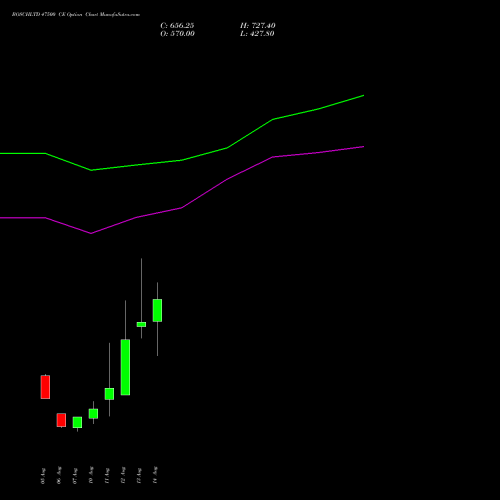Click the low price value L: 427.80
The width and height of the screenshot is (500, 500).
257,33
